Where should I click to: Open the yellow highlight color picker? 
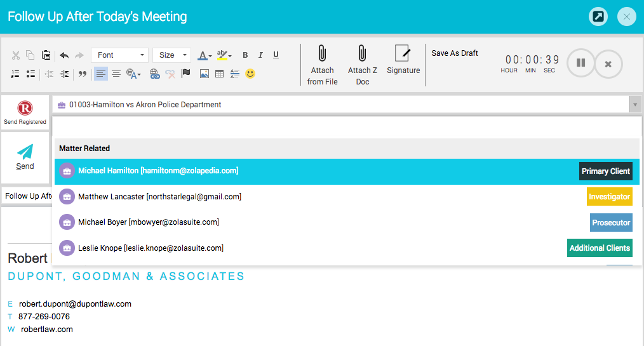(x=224, y=55)
